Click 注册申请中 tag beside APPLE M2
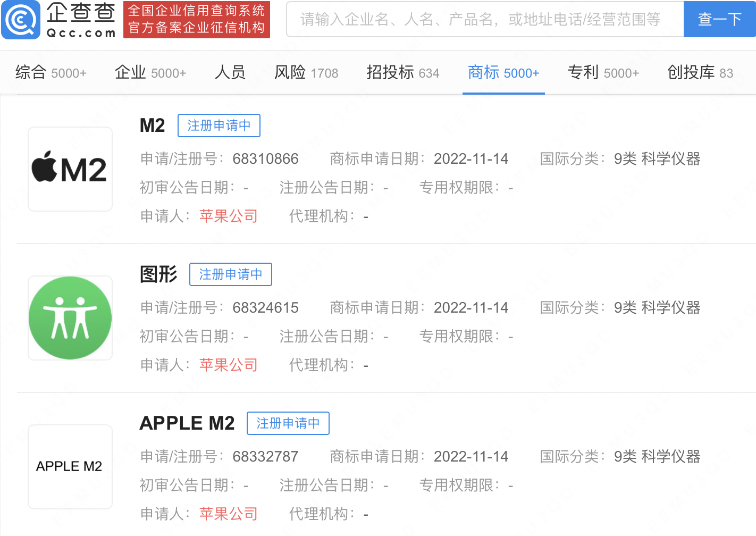Image resolution: width=756 pixels, height=536 pixels. [x=288, y=423]
